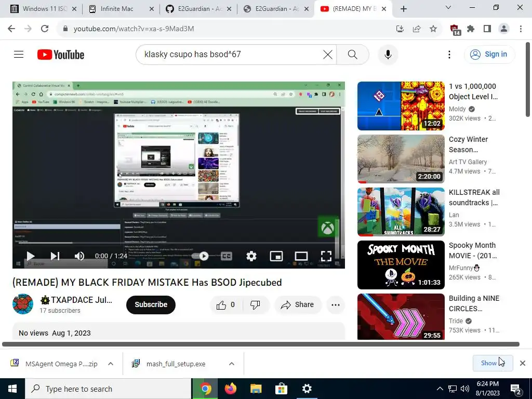Viewport: 532px width, 399px height.
Task: Share the video
Action: tap(298, 304)
